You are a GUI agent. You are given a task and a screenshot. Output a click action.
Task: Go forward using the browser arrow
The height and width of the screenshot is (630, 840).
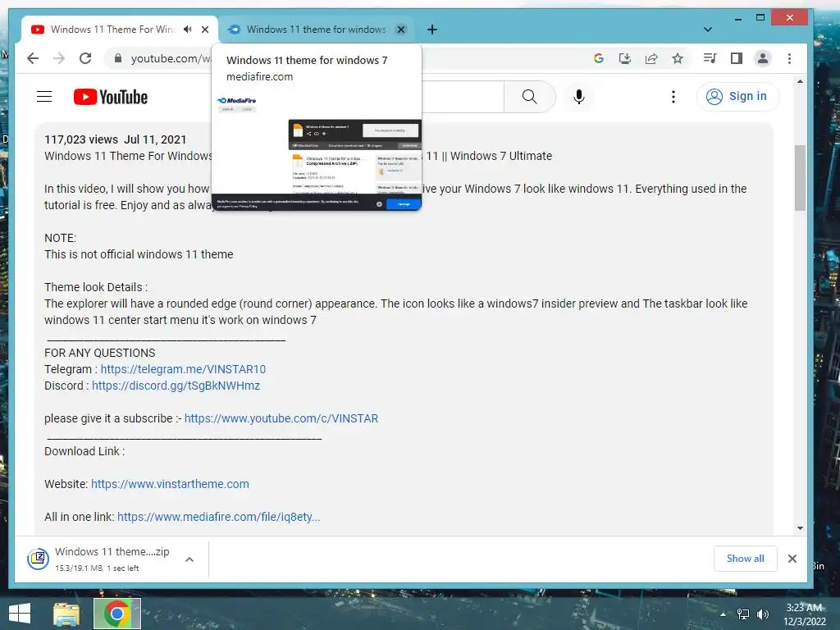point(59,58)
